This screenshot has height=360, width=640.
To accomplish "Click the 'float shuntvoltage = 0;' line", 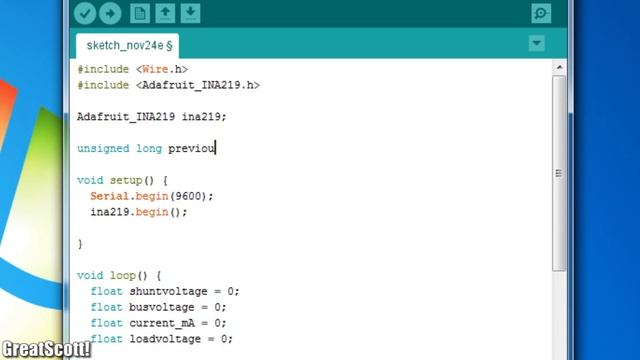I will (165, 291).
